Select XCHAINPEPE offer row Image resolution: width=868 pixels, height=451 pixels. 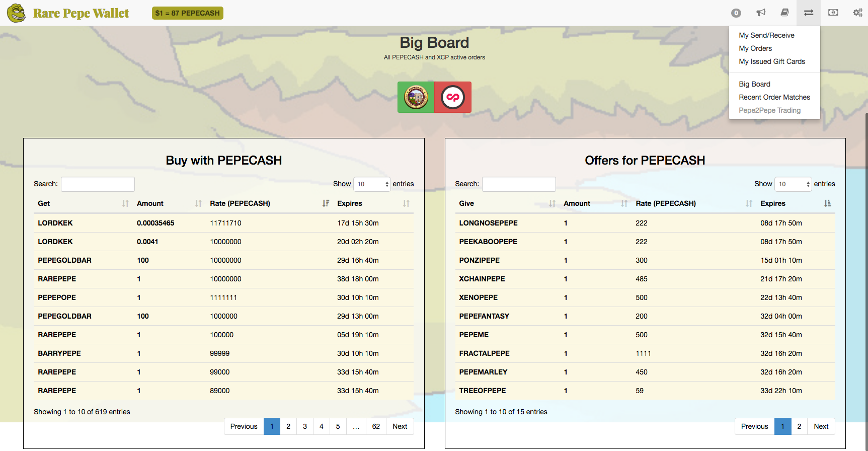(645, 279)
